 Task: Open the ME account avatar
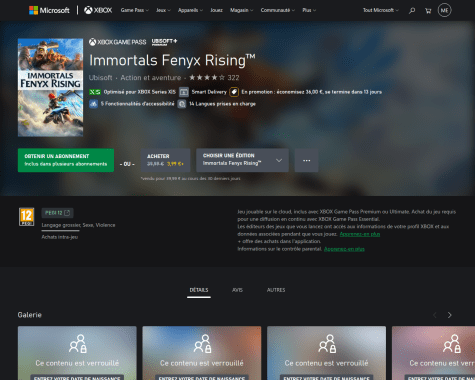pos(444,10)
